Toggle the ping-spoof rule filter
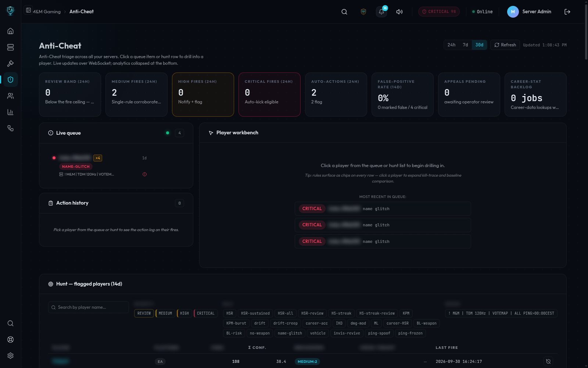588x368 pixels. [379, 333]
